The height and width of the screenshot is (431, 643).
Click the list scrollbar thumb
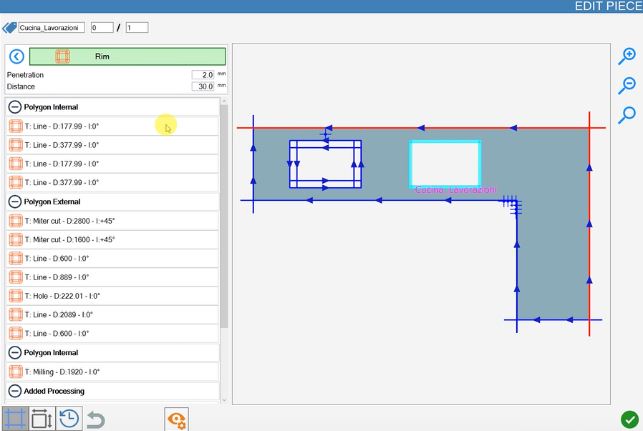pyautogui.click(x=224, y=216)
